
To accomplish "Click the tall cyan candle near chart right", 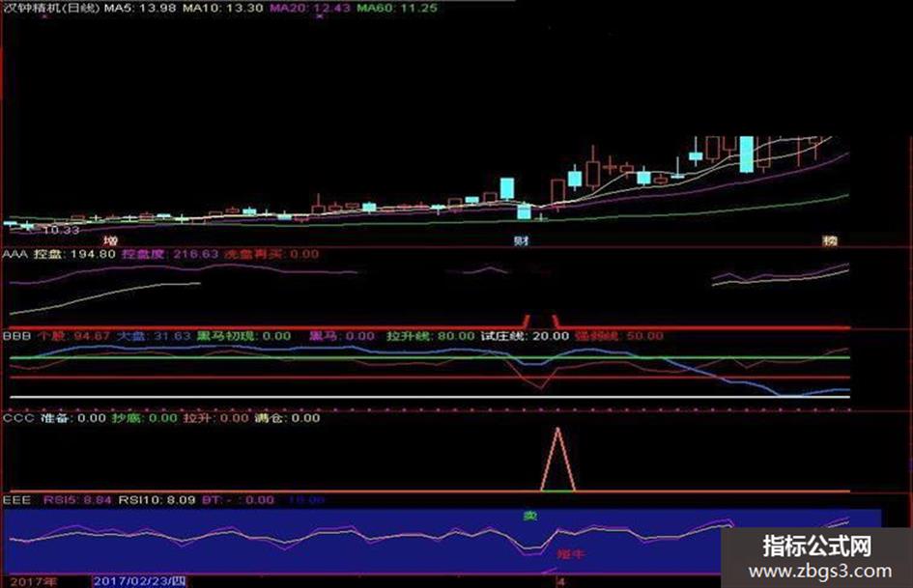I will pos(746,154).
